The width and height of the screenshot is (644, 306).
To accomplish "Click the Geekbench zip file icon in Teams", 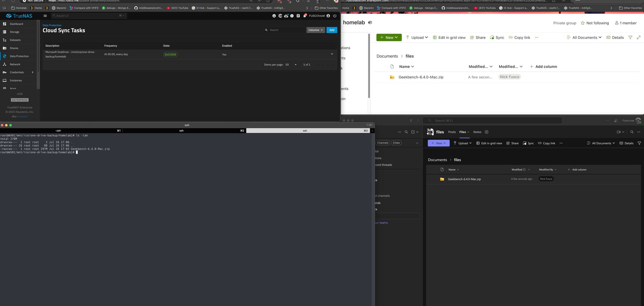I will [x=442, y=179].
